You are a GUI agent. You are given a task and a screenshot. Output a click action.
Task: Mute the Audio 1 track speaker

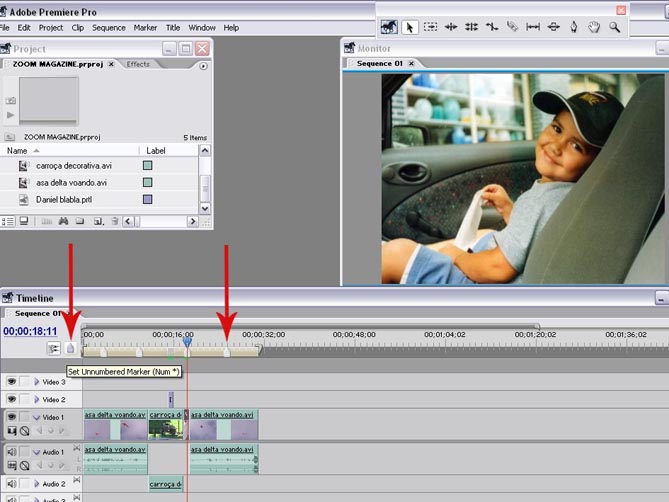pos(12,452)
